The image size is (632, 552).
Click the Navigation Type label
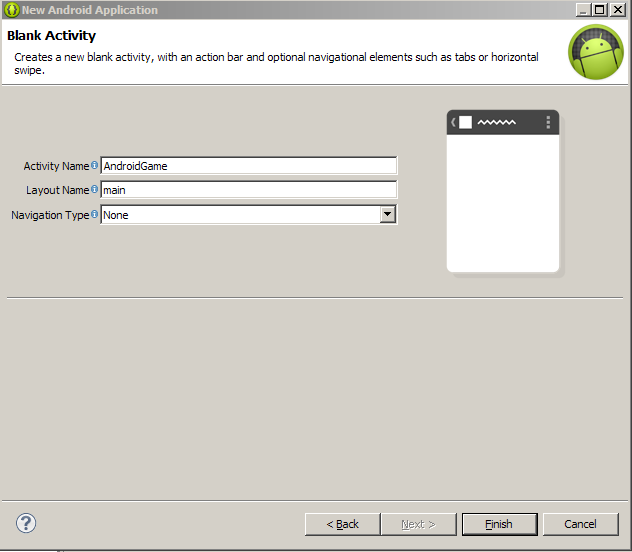click(50, 215)
